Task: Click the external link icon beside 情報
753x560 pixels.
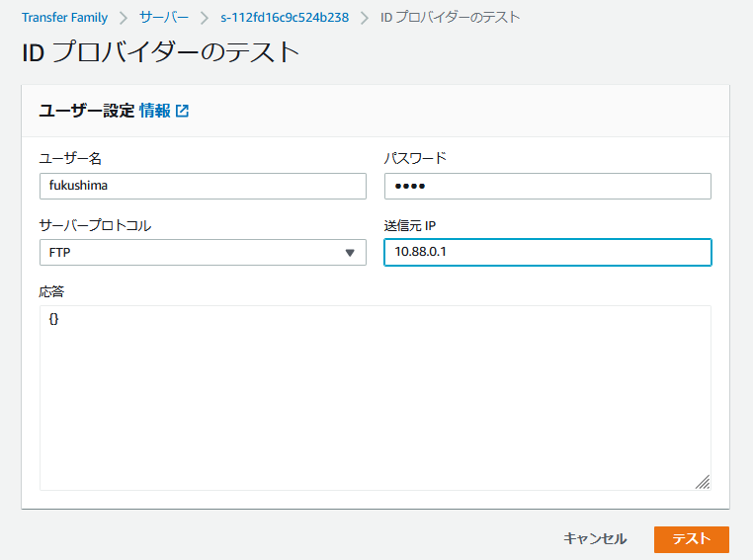Action: point(183,111)
